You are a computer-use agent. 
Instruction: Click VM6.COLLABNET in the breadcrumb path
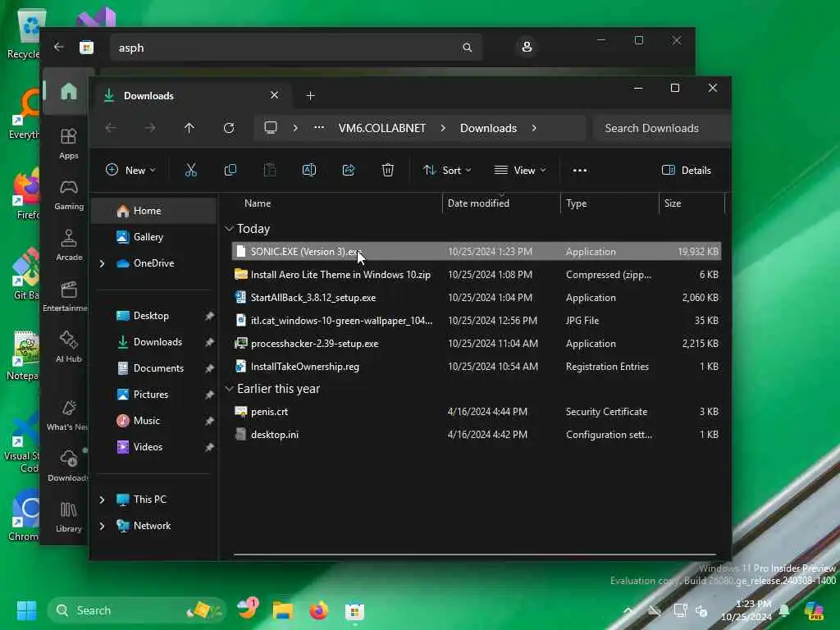point(382,128)
